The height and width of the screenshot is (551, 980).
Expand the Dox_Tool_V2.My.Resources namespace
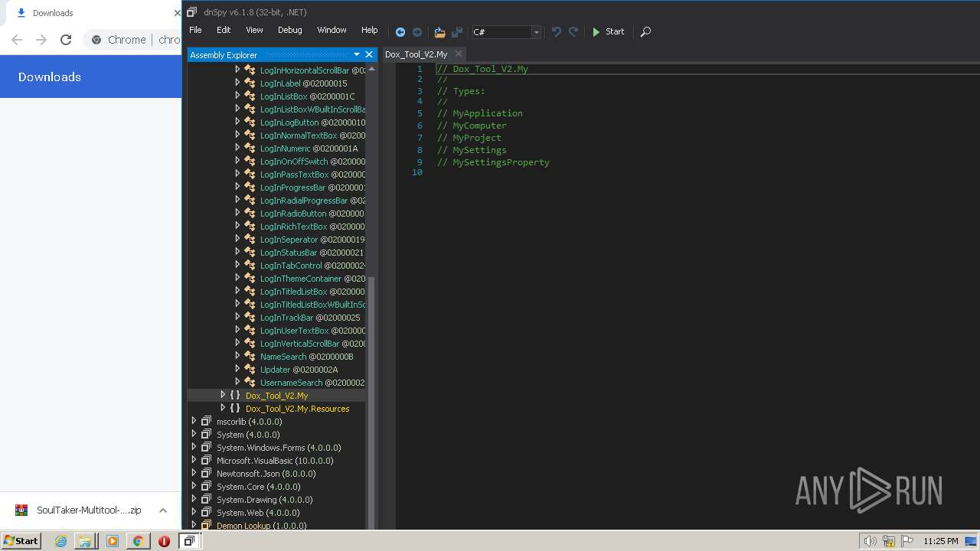pyautogui.click(x=224, y=408)
